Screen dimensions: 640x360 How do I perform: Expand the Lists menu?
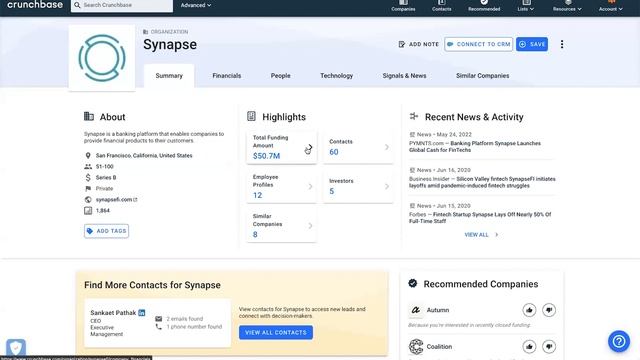pos(526,6)
